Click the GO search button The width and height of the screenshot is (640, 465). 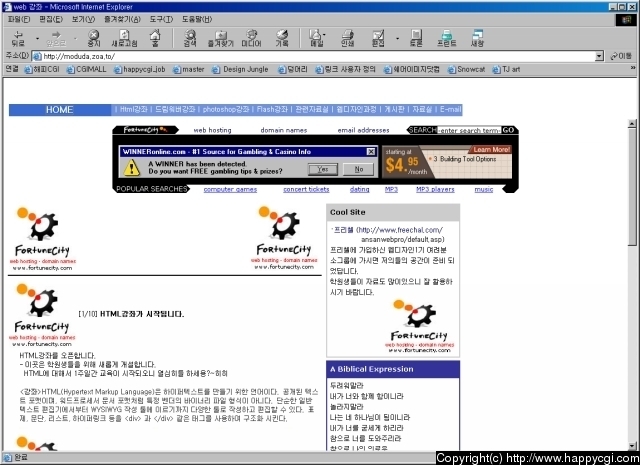coord(508,130)
